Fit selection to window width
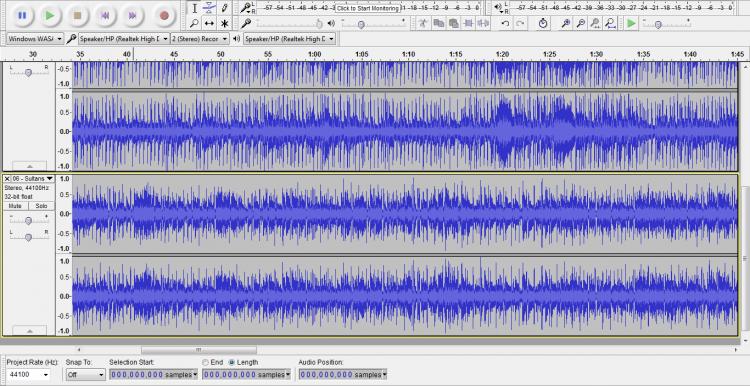This screenshot has height=386, width=750. coord(595,23)
